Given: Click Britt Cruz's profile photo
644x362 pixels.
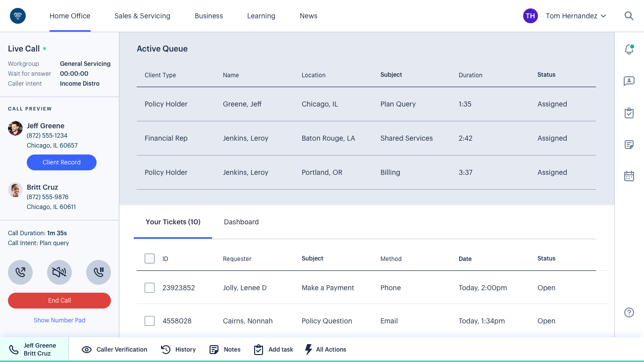Looking at the screenshot, I should (x=15, y=190).
